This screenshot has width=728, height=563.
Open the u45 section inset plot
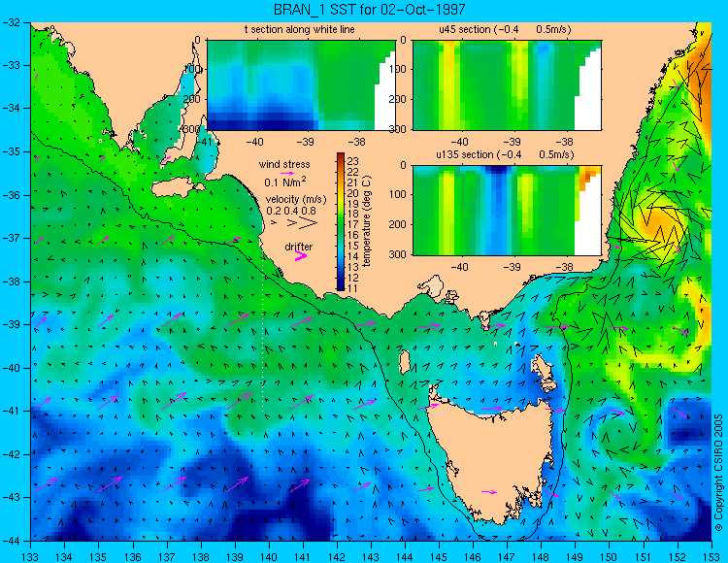(x=507, y=85)
